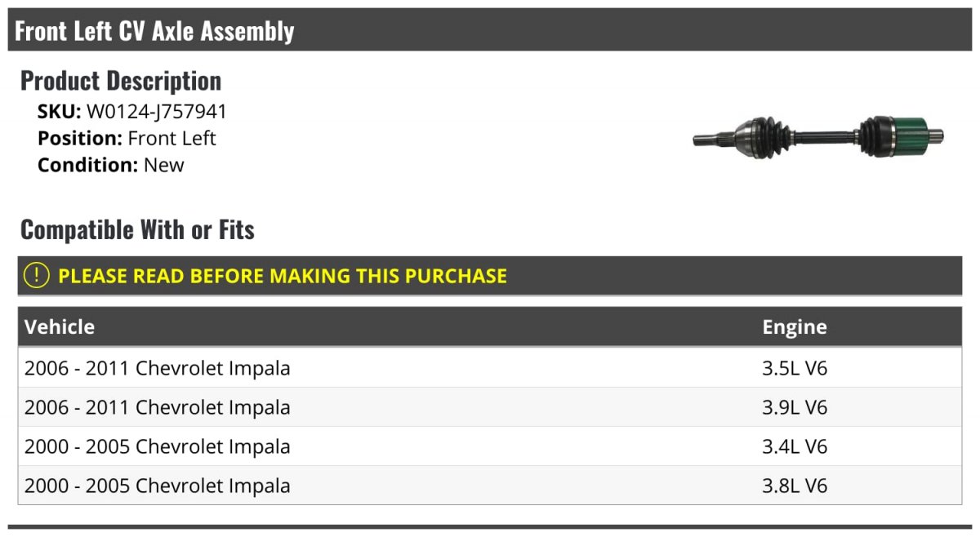Click the '3.5L V6' engine cell
The height and width of the screenshot is (537, 980).
795,368
